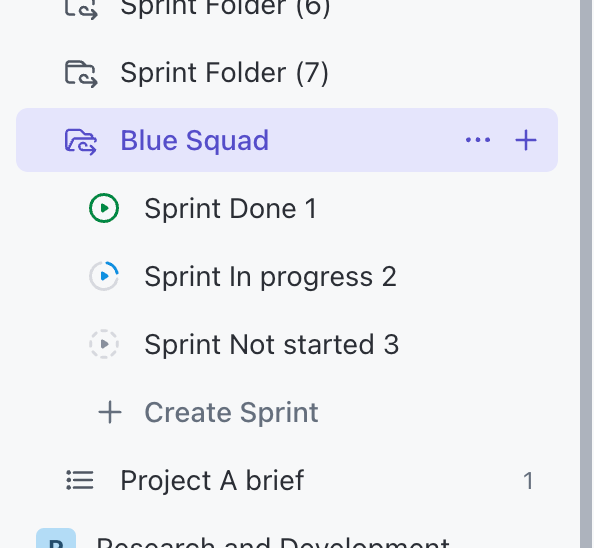
Task: Select Sprint Not started 3
Action: point(272,345)
